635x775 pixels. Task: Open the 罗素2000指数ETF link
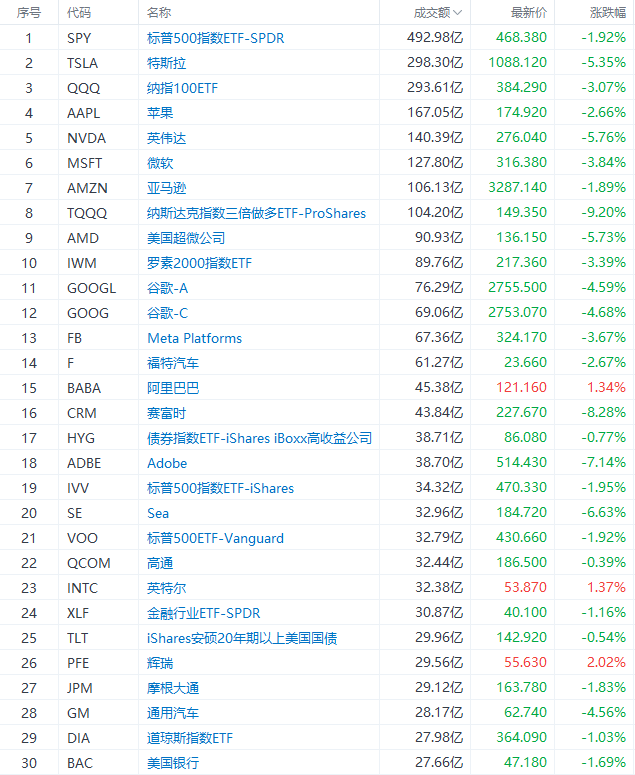[x=199, y=263]
